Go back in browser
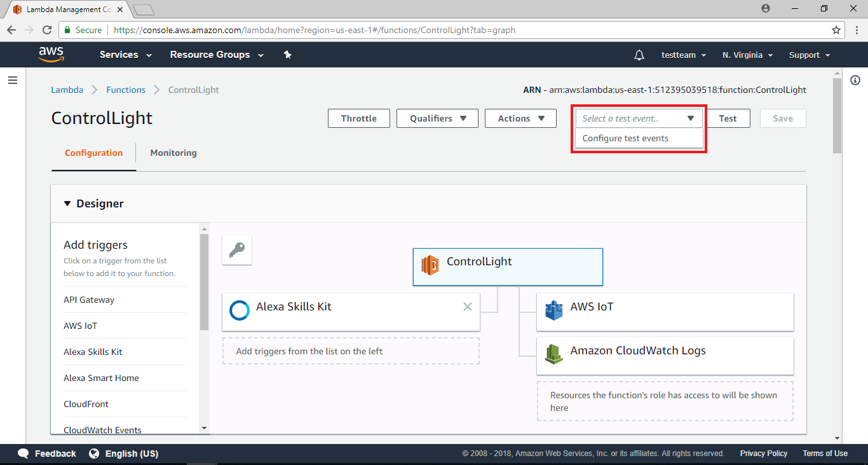868x465 pixels. point(11,30)
